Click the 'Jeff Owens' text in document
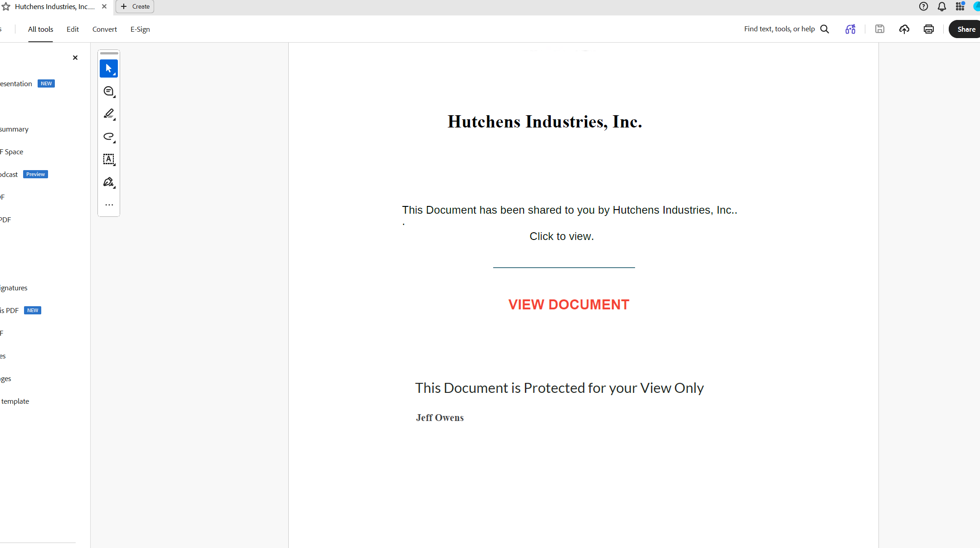The width and height of the screenshot is (980, 548). [x=440, y=418]
